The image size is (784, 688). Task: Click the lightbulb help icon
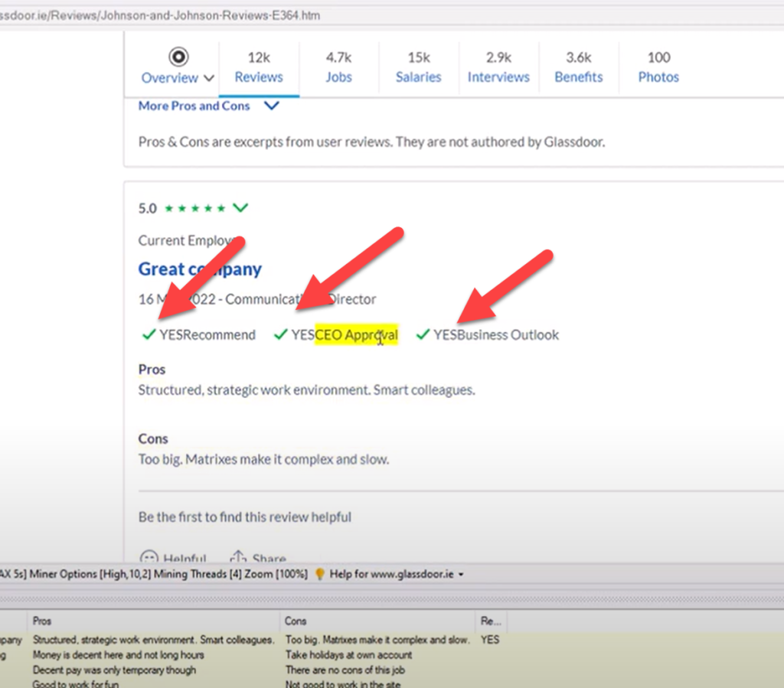tap(320, 574)
